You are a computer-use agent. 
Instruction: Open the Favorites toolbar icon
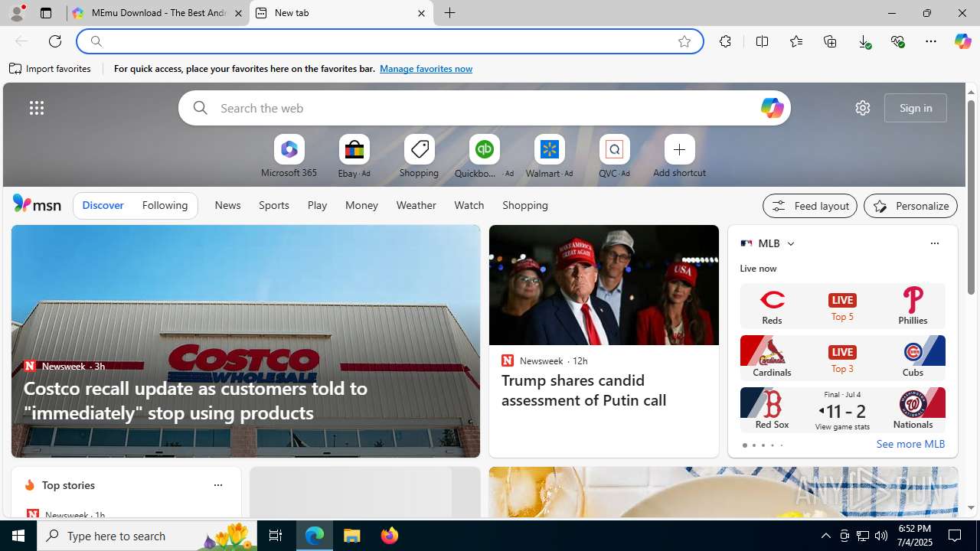(796, 41)
